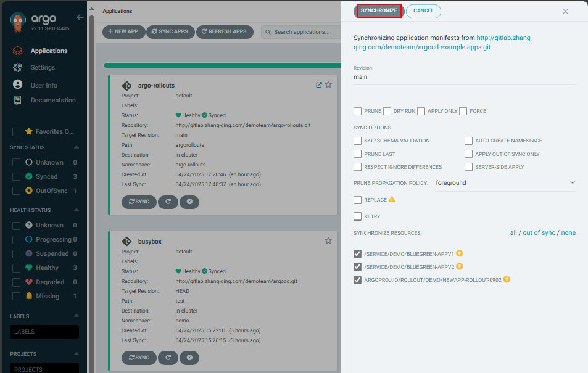Viewport: 588px width, 373px height.
Task: Click the Revision main field
Action: pyautogui.click(x=464, y=77)
